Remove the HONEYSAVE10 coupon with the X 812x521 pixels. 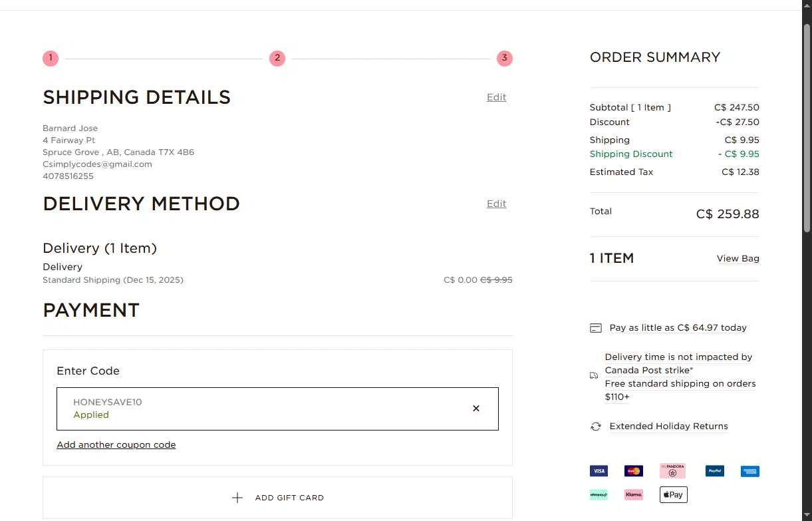(476, 409)
